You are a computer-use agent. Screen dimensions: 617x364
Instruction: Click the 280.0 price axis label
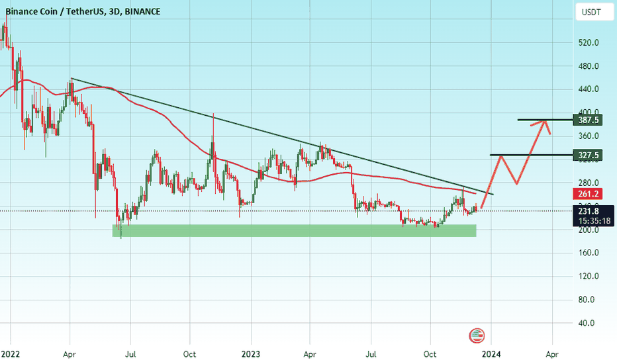[589, 183]
